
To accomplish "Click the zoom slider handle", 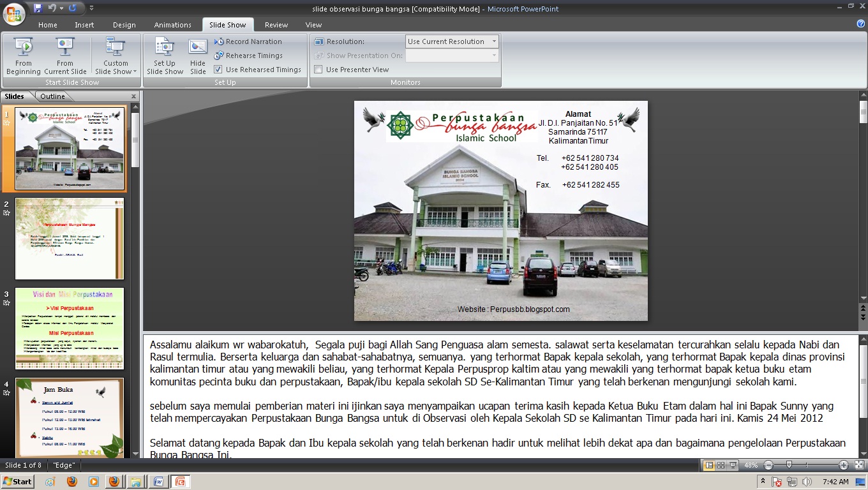I will pos(789,465).
